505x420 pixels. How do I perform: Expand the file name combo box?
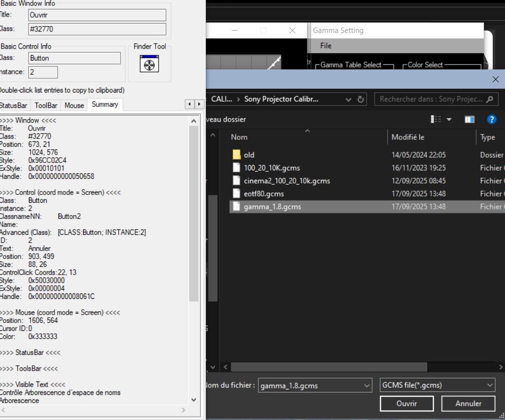[367, 385]
